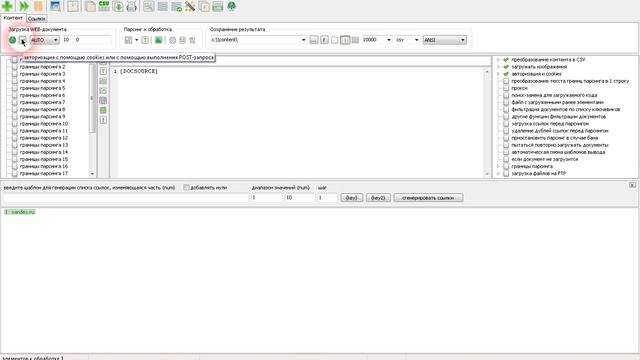Click the orange pause icon in toolbar

pyautogui.click(x=38, y=6)
